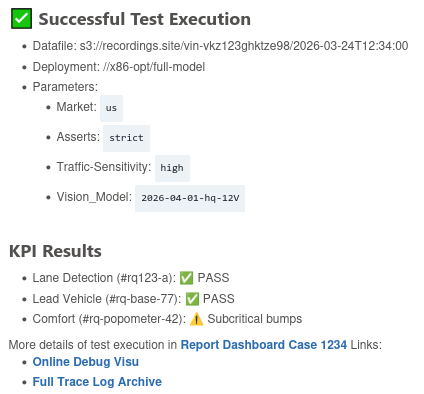Click the KPI Results heading
This screenshot has width=424, height=394.
point(55,251)
